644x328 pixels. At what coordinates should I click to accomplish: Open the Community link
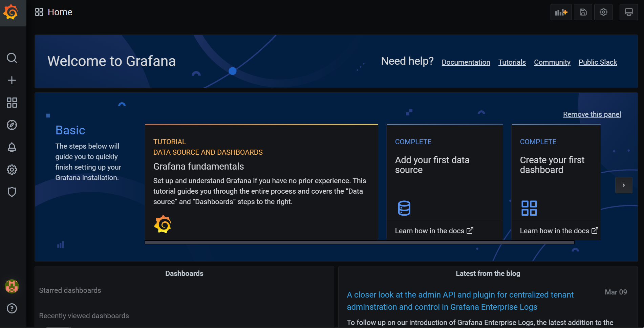coord(552,62)
